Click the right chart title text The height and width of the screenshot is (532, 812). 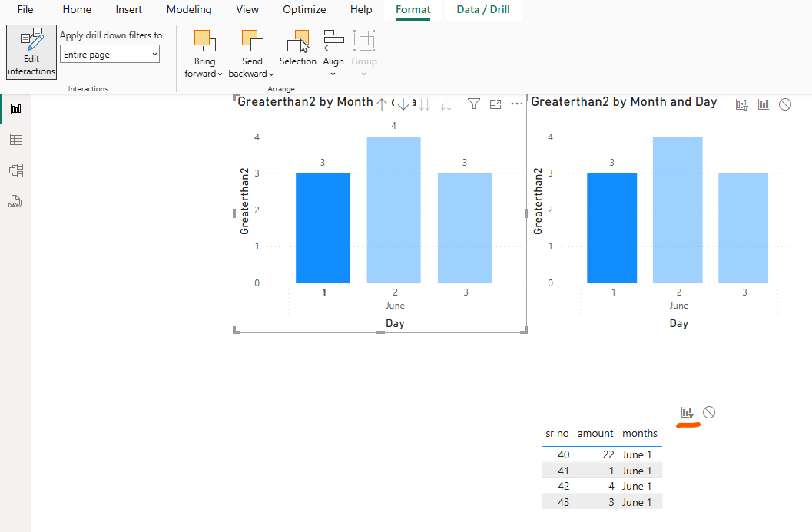point(624,102)
